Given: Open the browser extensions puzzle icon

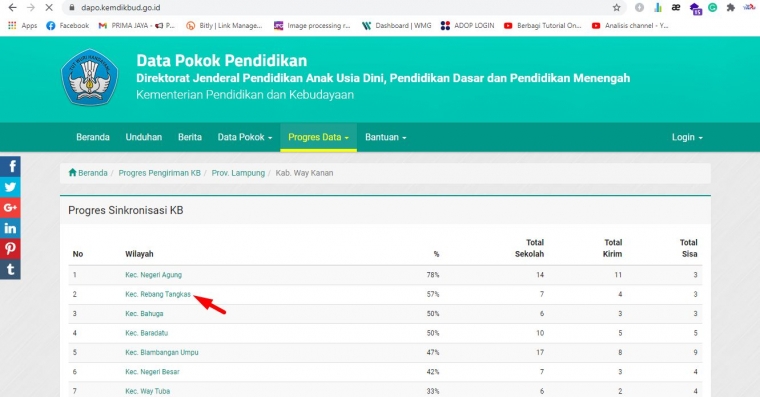Looking at the screenshot, I should 730,7.
